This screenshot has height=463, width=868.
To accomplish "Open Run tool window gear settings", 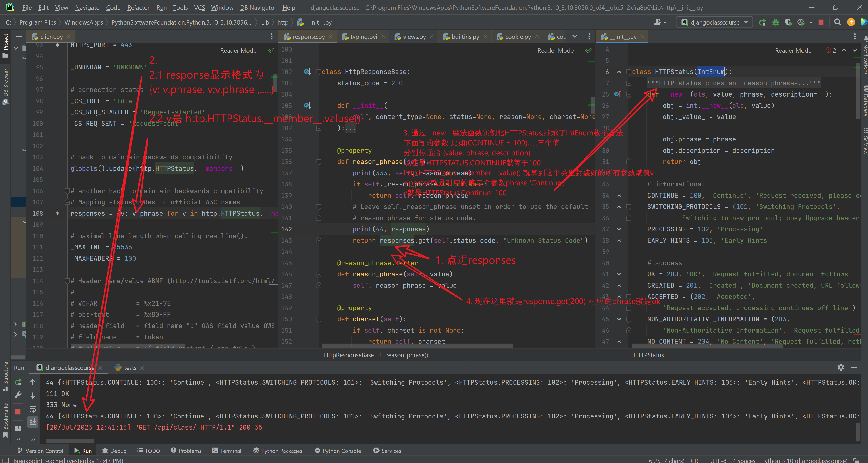I will click(841, 367).
